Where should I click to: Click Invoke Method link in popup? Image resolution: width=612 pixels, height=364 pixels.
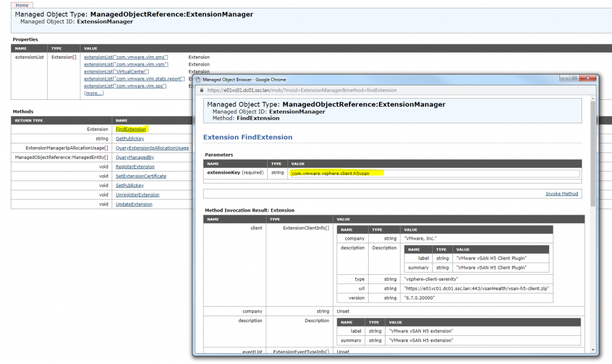coord(562,194)
